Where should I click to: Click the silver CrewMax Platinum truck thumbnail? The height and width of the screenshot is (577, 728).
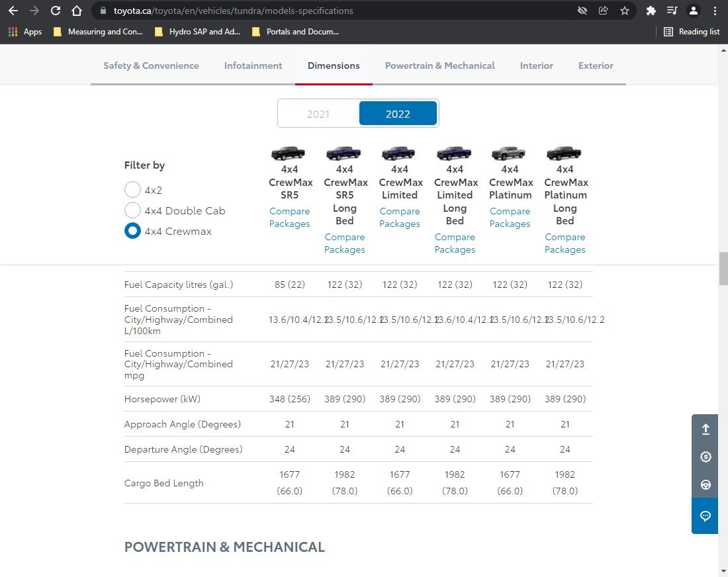(509, 153)
